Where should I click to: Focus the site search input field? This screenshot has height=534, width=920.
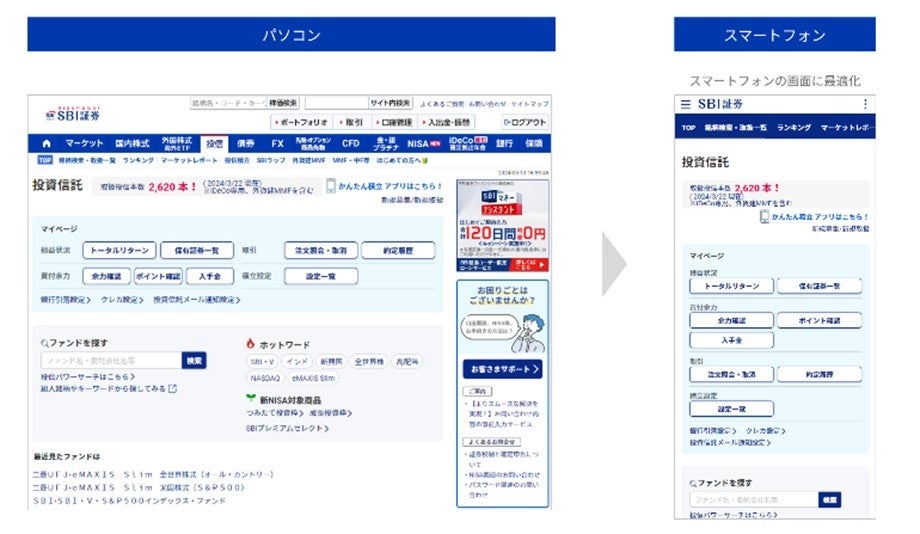click(x=337, y=103)
